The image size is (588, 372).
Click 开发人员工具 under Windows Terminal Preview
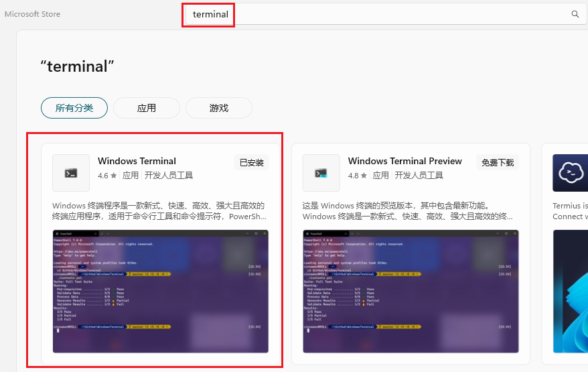click(x=419, y=176)
